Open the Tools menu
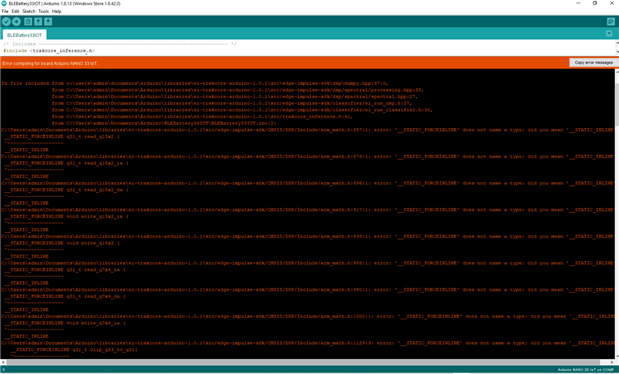Screen dimensions: 619x374 (x=43, y=11)
